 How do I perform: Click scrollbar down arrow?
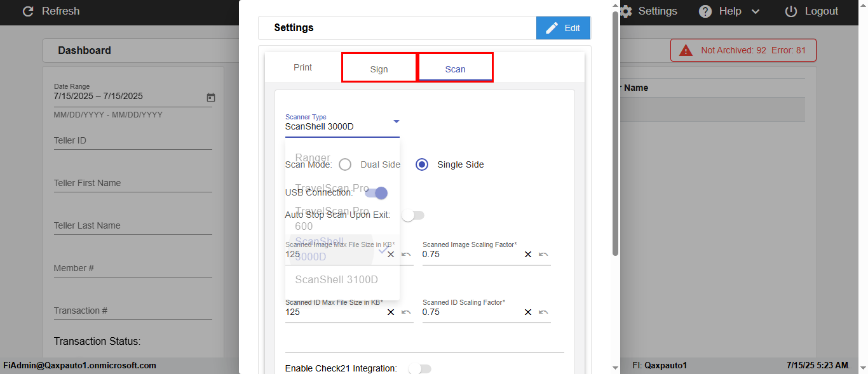point(615,368)
